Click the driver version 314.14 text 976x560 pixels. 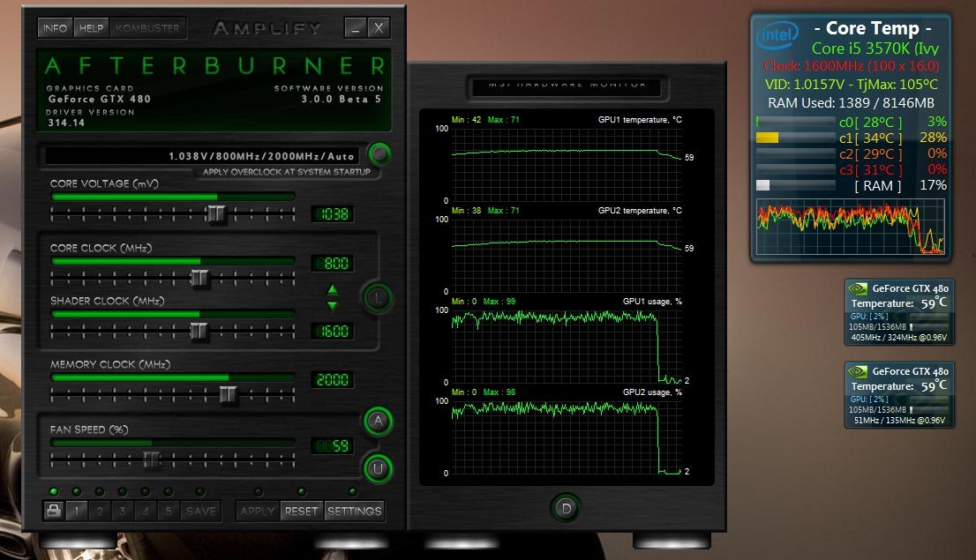[x=66, y=123]
